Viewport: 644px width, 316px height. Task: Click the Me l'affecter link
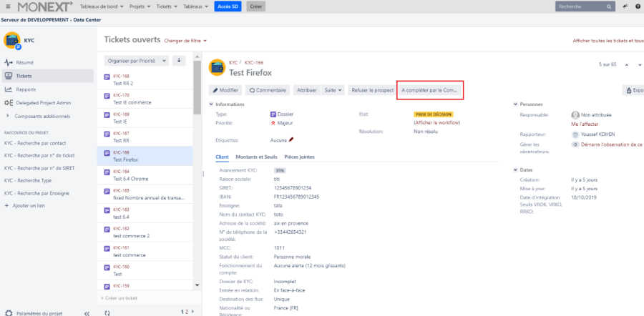coord(585,124)
